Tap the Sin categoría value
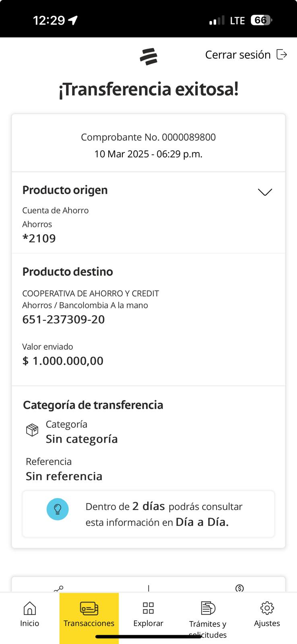The image size is (297, 644). (x=82, y=439)
